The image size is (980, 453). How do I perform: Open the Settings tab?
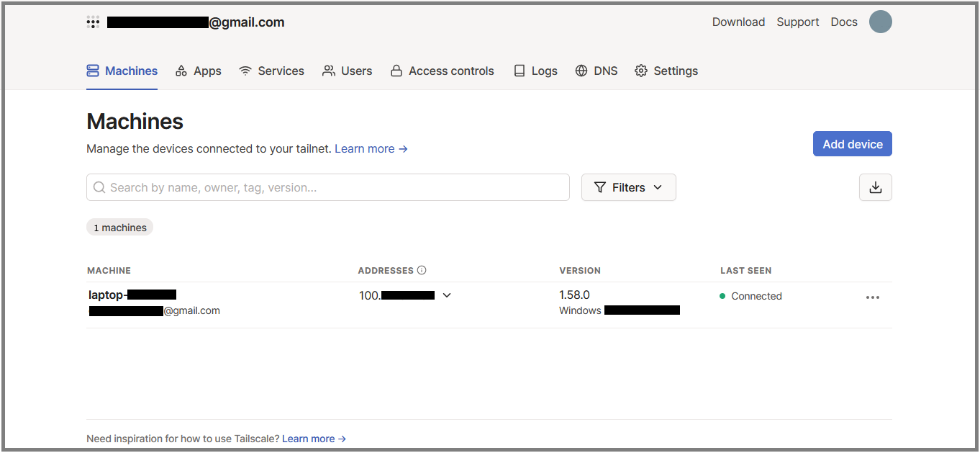pyautogui.click(x=666, y=71)
